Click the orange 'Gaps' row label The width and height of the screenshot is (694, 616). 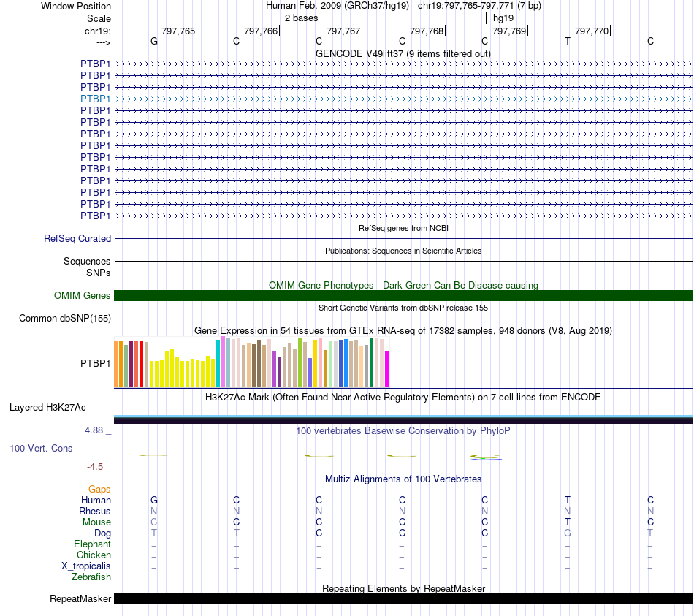point(99,489)
